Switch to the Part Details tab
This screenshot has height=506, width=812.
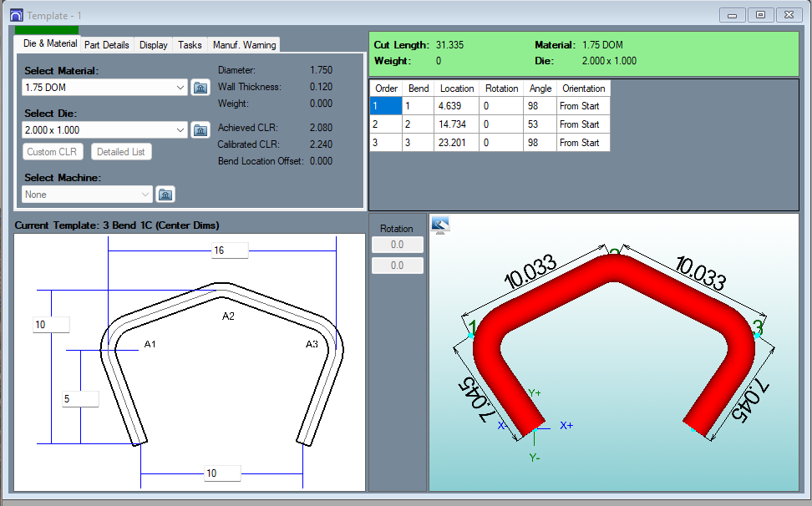pos(107,45)
